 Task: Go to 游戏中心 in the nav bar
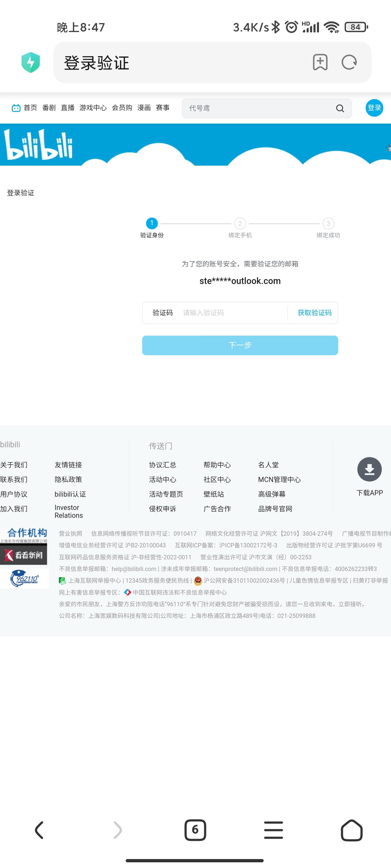coord(93,108)
